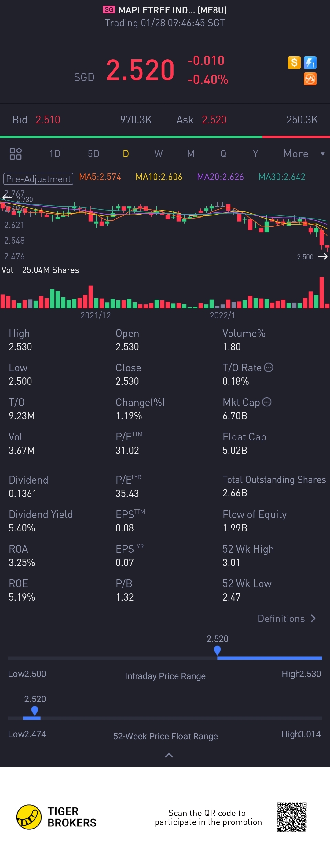Tap the Tiger Brokers logo
The width and height of the screenshot is (330, 868).
[x=29, y=817]
